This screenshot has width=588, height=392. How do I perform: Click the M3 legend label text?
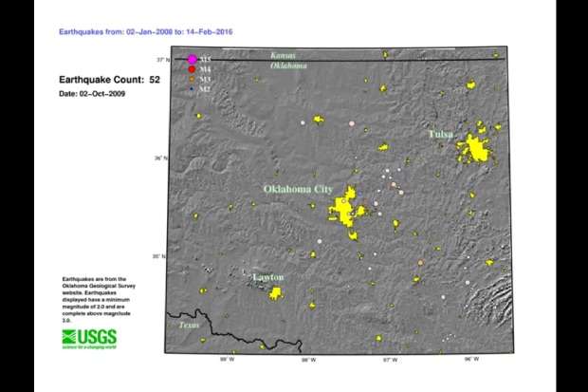pos(205,79)
